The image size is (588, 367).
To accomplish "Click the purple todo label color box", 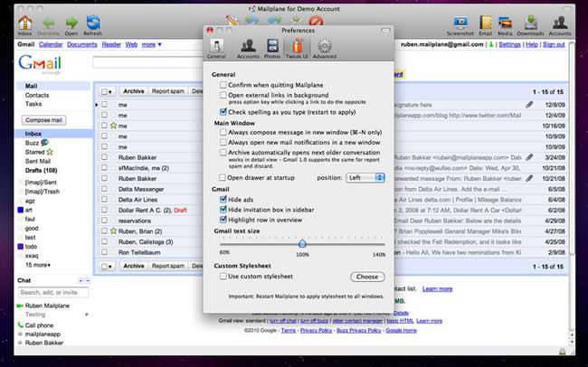I will pyautogui.click(x=21, y=246).
